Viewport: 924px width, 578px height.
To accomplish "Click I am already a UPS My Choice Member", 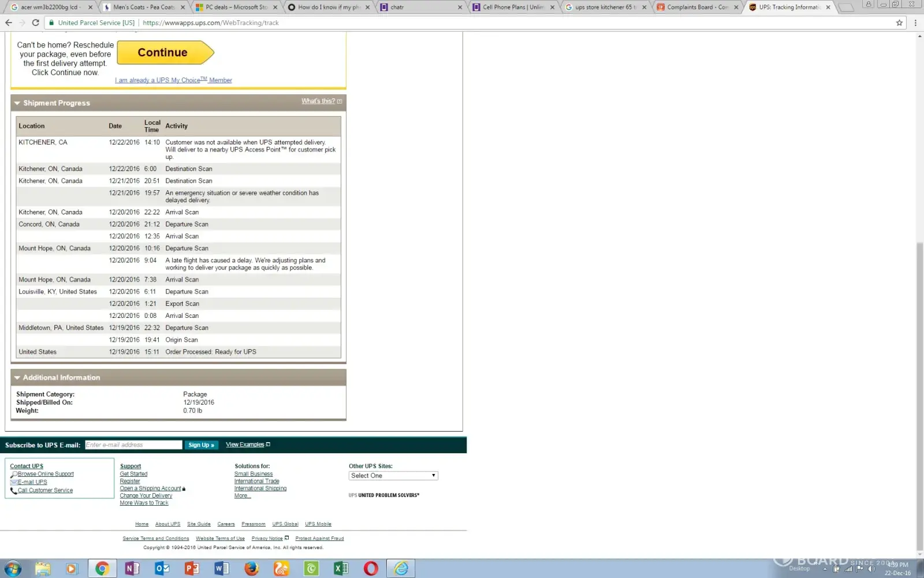I will coord(173,80).
